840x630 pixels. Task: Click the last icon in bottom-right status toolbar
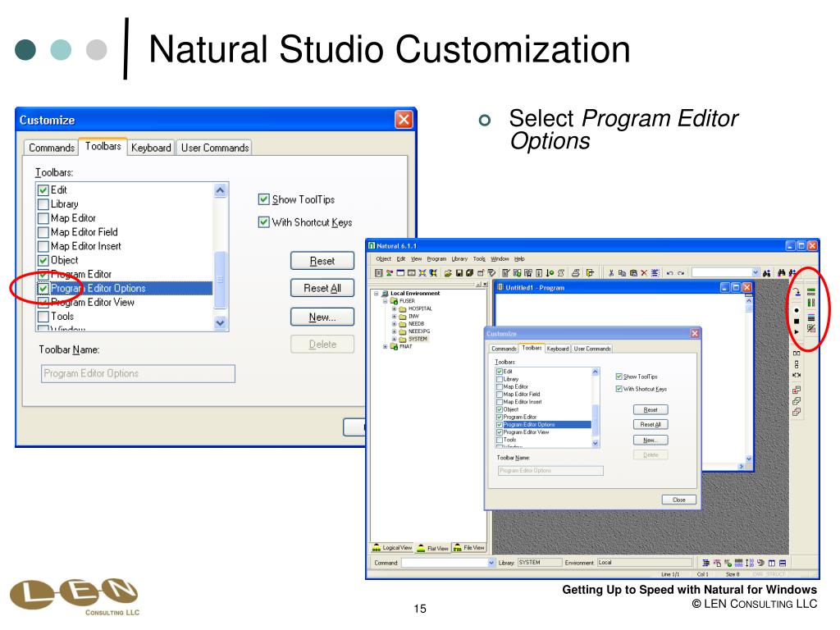coord(783,563)
